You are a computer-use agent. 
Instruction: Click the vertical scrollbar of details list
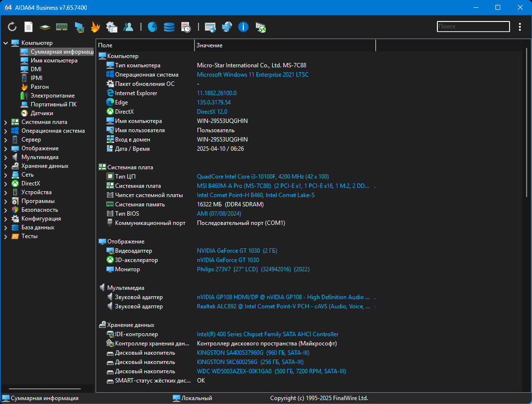(527, 122)
